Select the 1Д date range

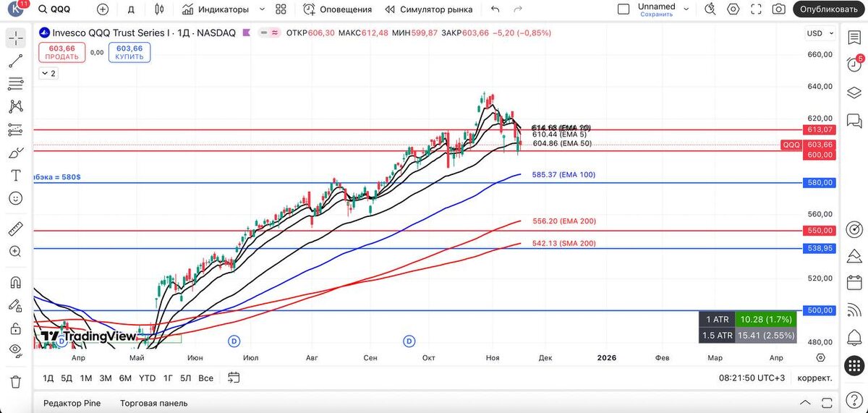point(48,378)
